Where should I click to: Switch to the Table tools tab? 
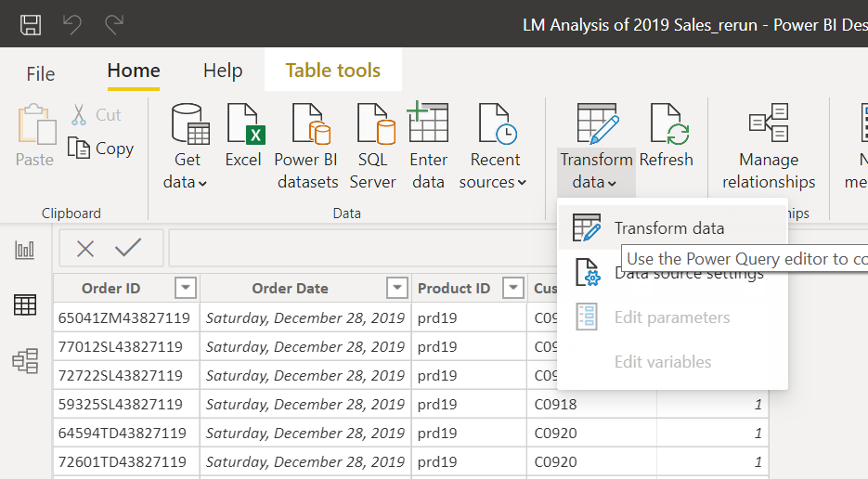pyautogui.click(x=332, y=71)
